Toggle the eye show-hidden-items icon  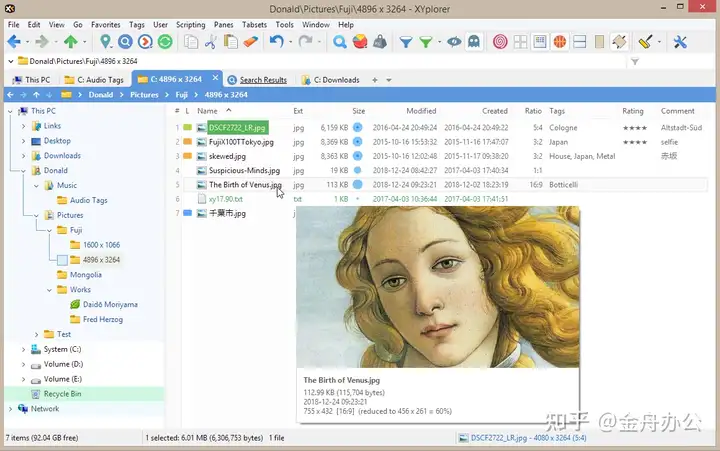[x=454, y=42]
